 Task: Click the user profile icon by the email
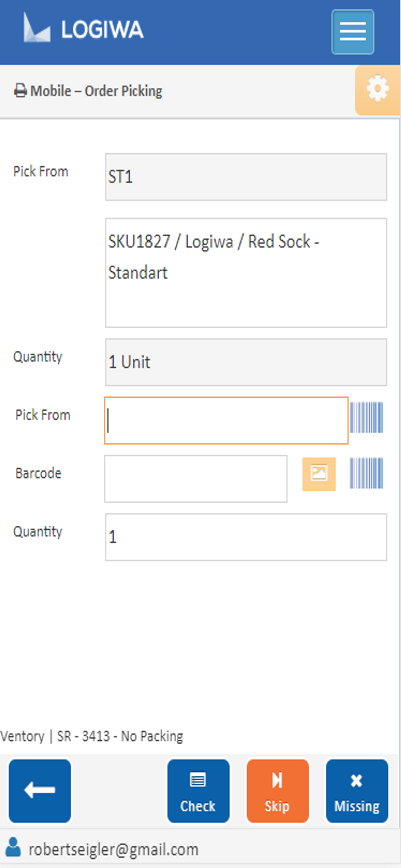pyautogui.click(x=14, y=846)
